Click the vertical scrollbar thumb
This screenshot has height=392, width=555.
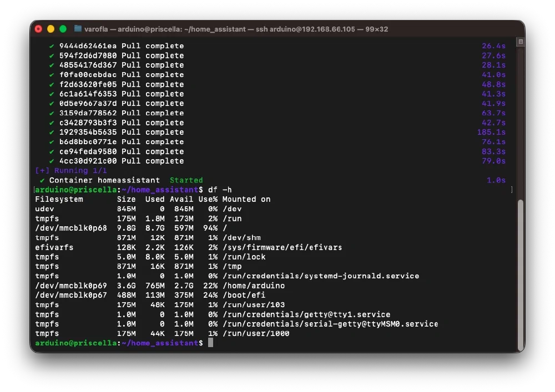click(x=521, y=276)
